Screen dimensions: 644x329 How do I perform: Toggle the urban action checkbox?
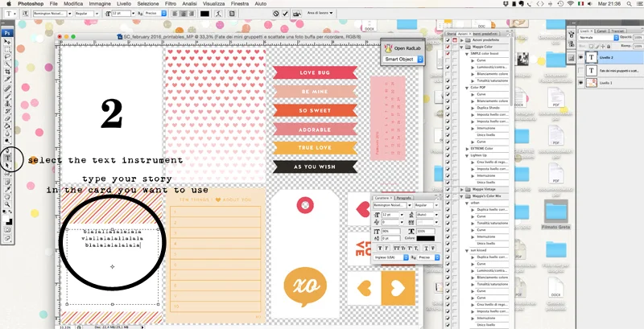coord(448,203)
